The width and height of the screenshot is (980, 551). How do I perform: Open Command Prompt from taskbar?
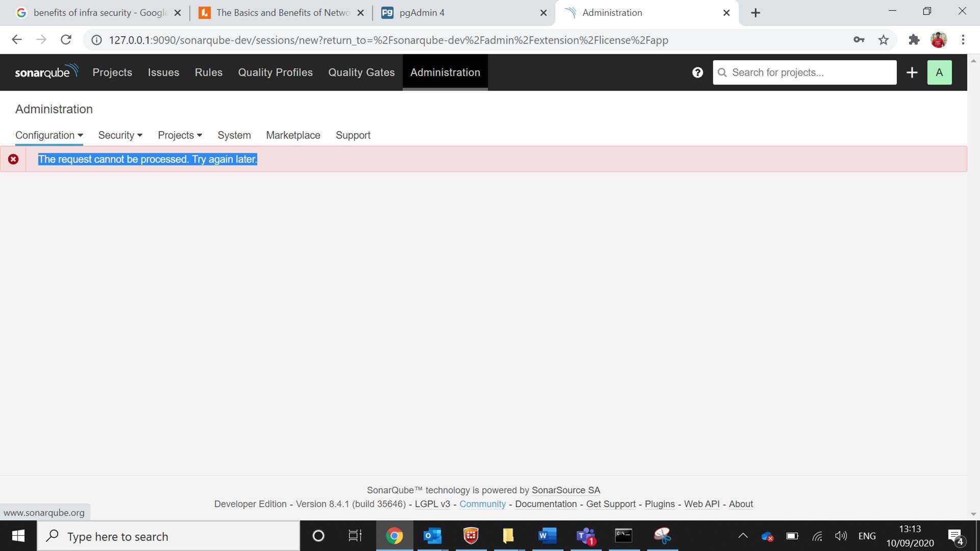(x=624, y=536)
